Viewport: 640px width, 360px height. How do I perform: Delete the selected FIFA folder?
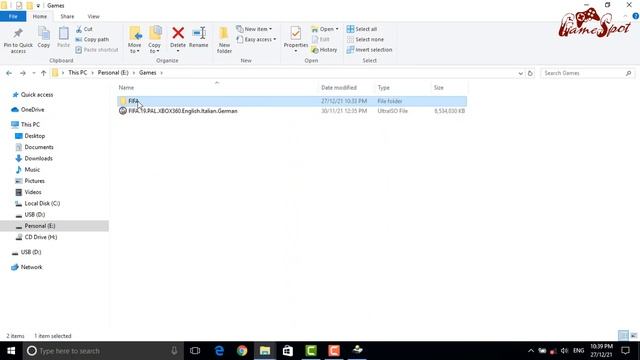click(178, 38)
